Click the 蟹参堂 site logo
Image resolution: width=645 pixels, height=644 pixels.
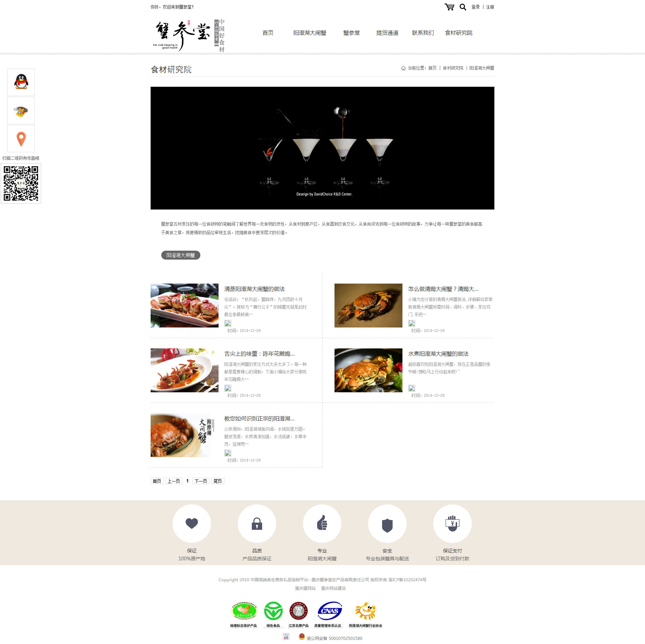click(x=188, y=35)
